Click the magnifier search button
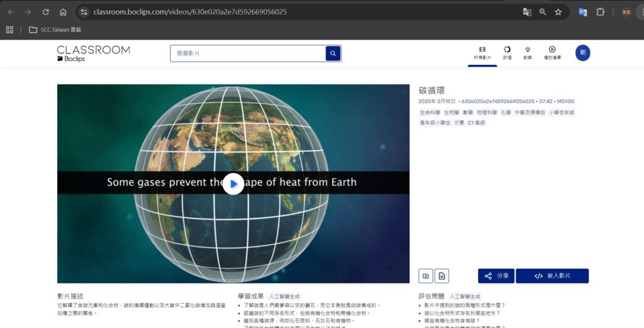The image size is (644, 328). pos(333,54)
